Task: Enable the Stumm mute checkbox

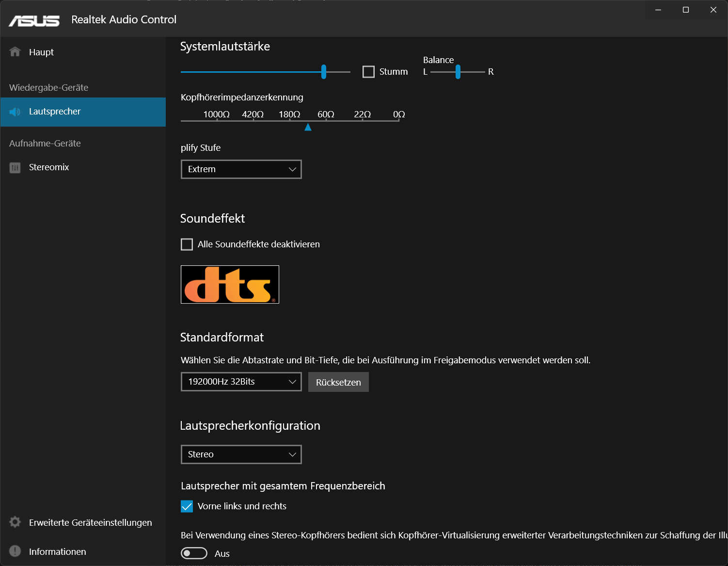Action: pos(368,72)
